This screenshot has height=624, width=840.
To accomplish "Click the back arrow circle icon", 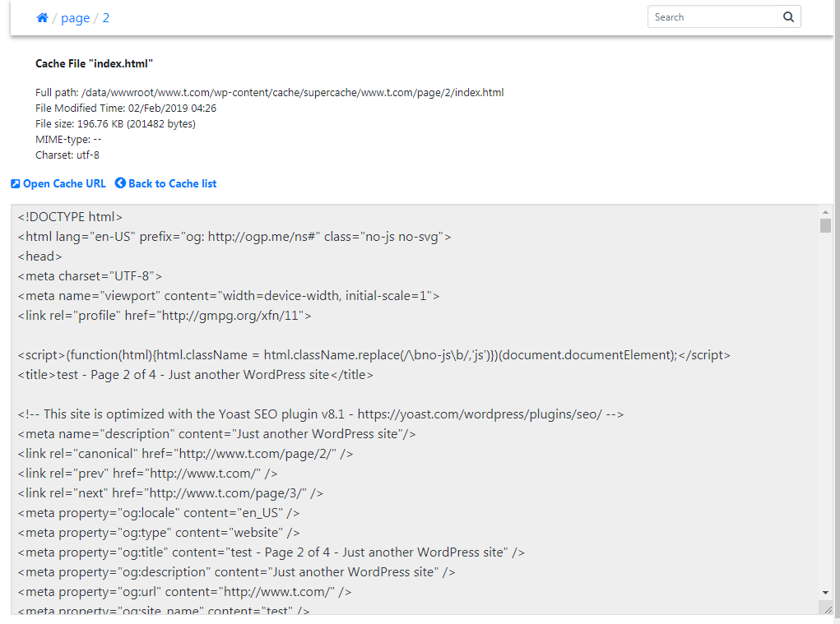I will tap(121, 183).
